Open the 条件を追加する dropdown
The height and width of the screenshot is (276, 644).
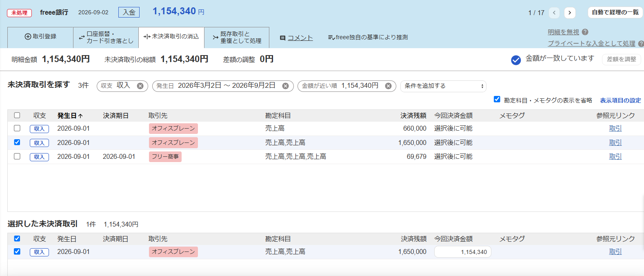(x=444, y=86)
